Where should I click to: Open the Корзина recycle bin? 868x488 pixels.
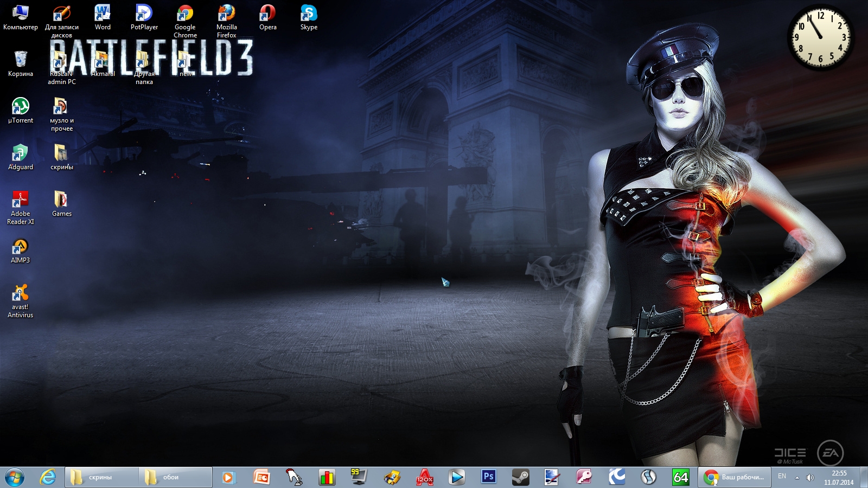21,64
